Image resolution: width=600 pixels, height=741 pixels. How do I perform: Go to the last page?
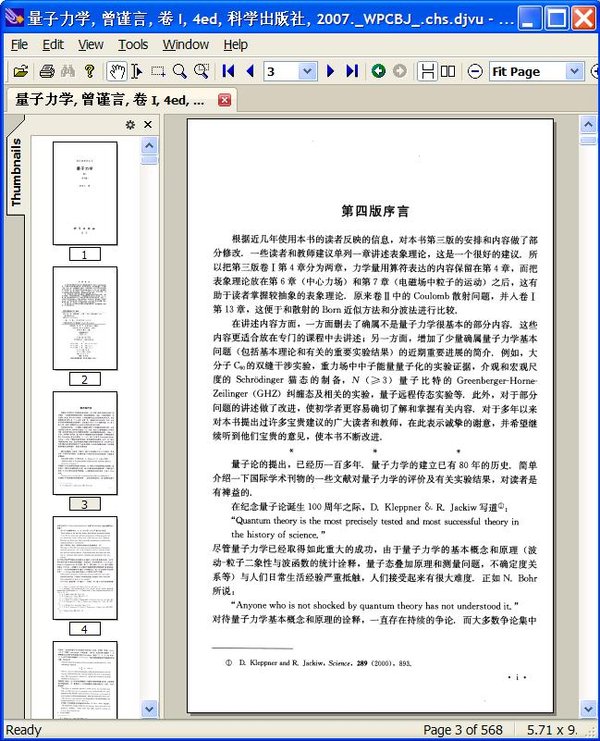point(352,71)
